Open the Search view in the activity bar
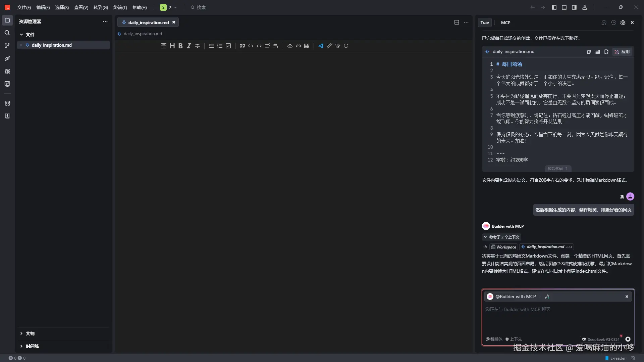 [7, 33]
